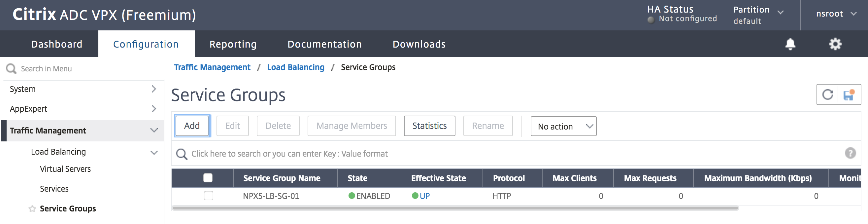868x224 pixels.
Task: Open Virtual Servers in the sidebar
Action: click(65, 169)
